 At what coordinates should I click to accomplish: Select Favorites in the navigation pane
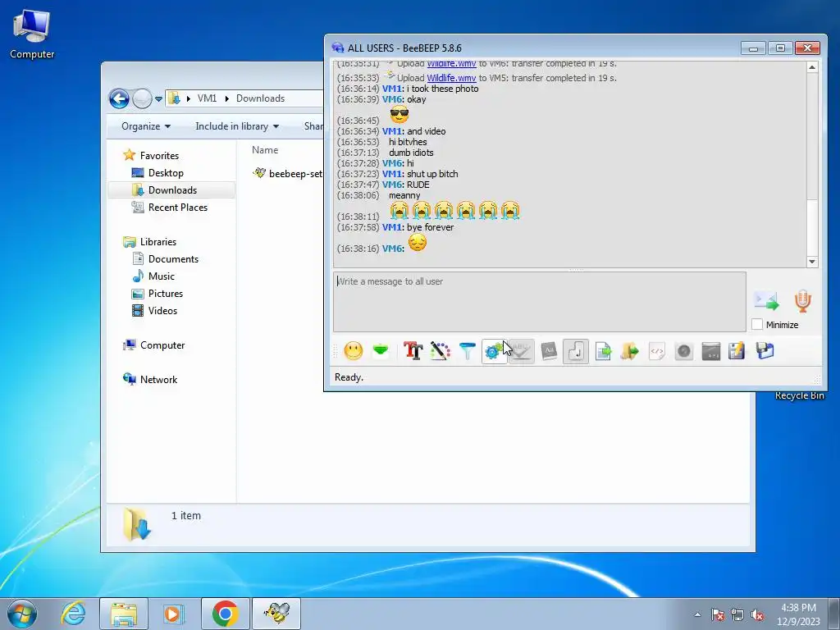159,155
